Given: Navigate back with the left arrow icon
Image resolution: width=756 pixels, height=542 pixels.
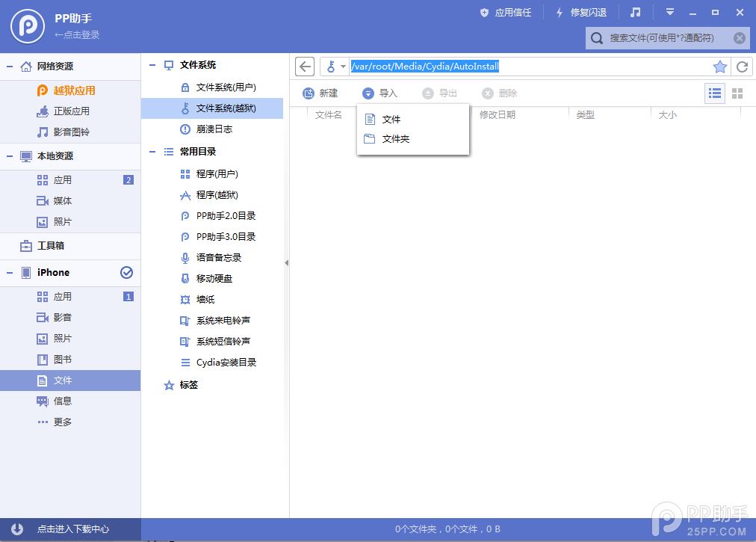Looking at the screenshot, I should click(x=304, y=67).
